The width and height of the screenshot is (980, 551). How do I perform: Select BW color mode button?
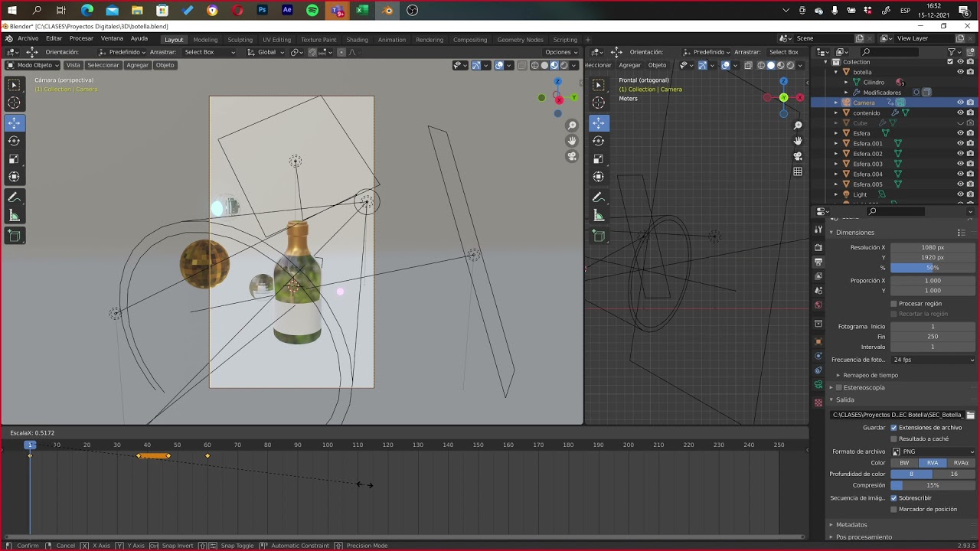coord(904,463)
